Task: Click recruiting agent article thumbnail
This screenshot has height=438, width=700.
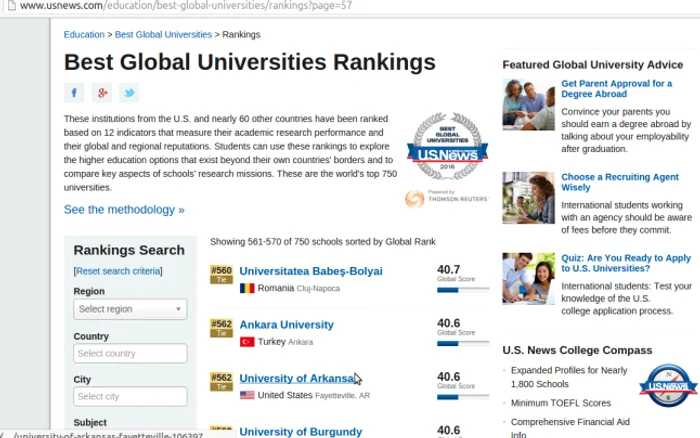Action: [528, 198]
